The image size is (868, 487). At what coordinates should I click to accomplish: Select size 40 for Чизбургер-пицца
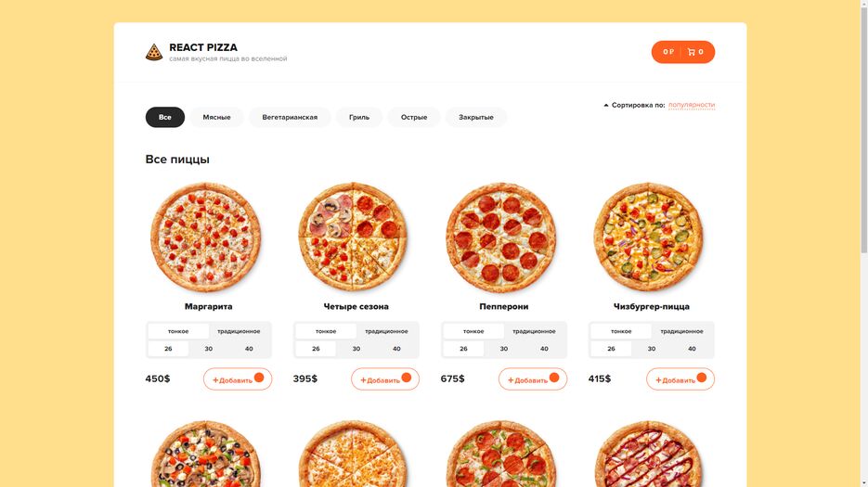[692, 349]
